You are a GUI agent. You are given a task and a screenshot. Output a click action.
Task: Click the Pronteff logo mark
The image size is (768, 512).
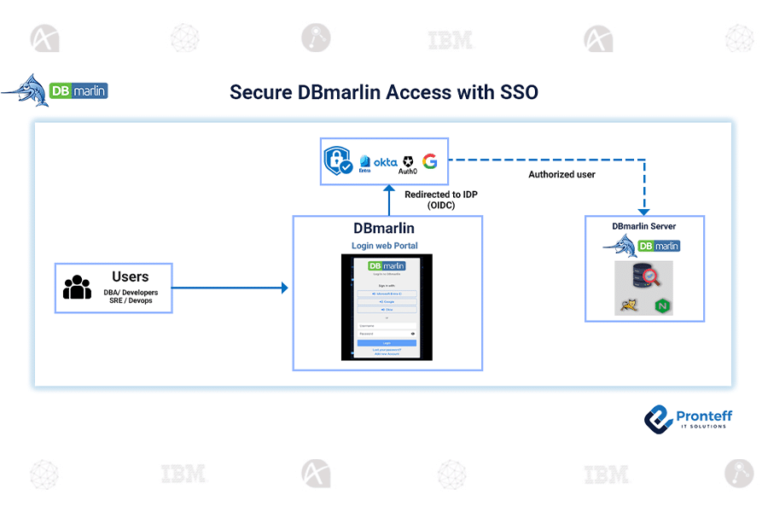(x=659, y=419)
